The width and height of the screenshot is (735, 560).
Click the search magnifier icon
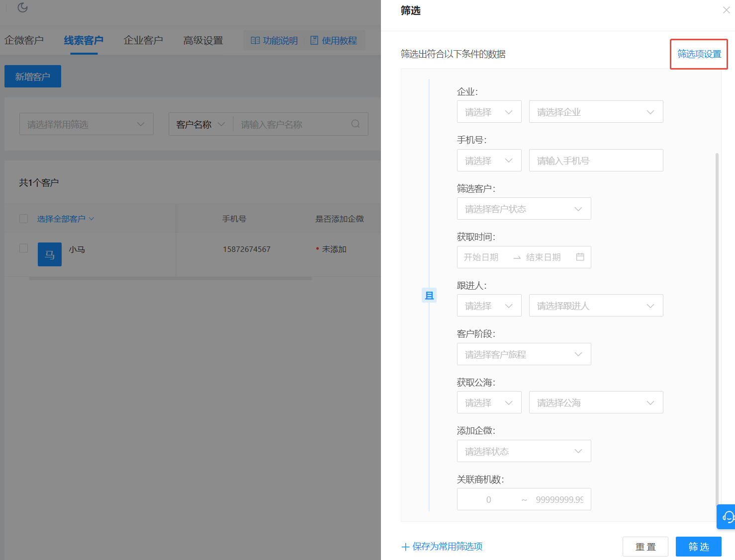point(355,124)
